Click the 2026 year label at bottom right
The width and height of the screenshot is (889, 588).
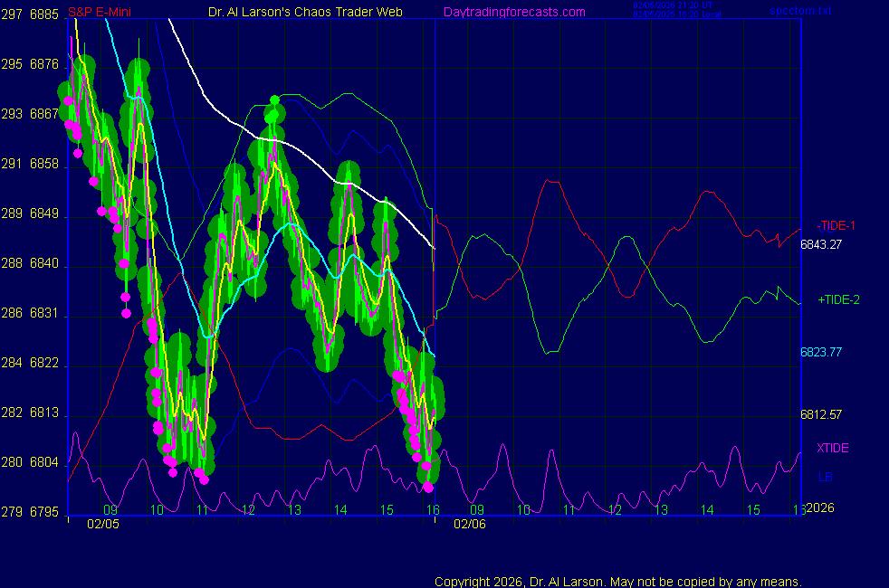pos(820,509)
